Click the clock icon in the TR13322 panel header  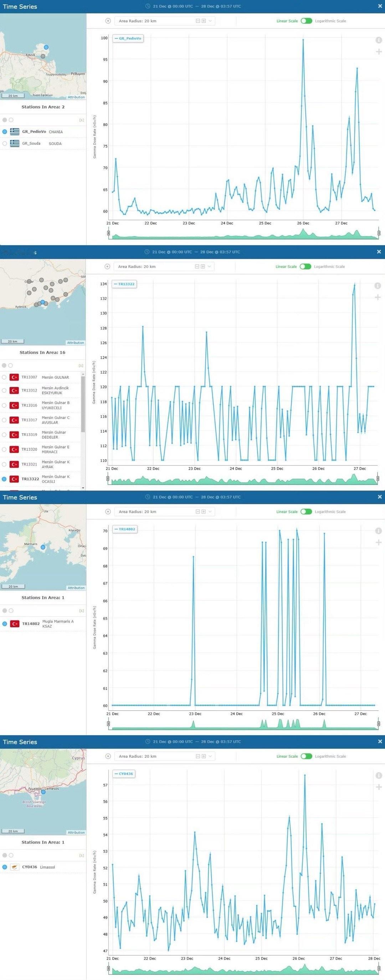pyautogui.click(x=147, y=252)
